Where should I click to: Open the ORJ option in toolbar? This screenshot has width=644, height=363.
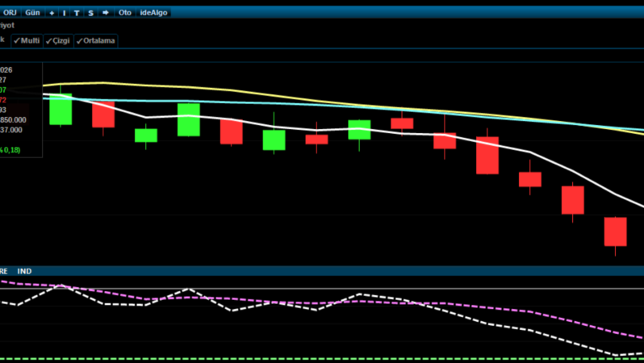tap(10, 13)
